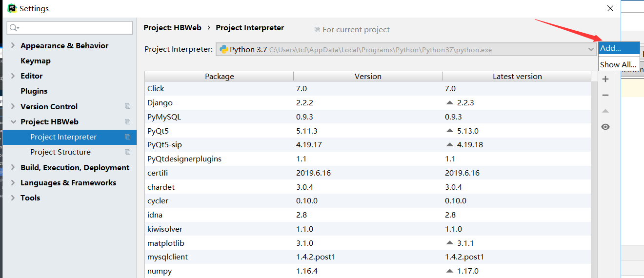Expand Languages & Frameworks section
Screen dimensions: 644x278
(13, 183)
